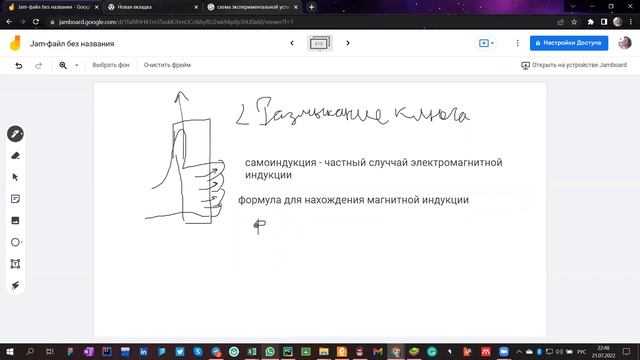640x360 pixels.
Task: Open Zoom from the taskbar
Action: point(504,351)
